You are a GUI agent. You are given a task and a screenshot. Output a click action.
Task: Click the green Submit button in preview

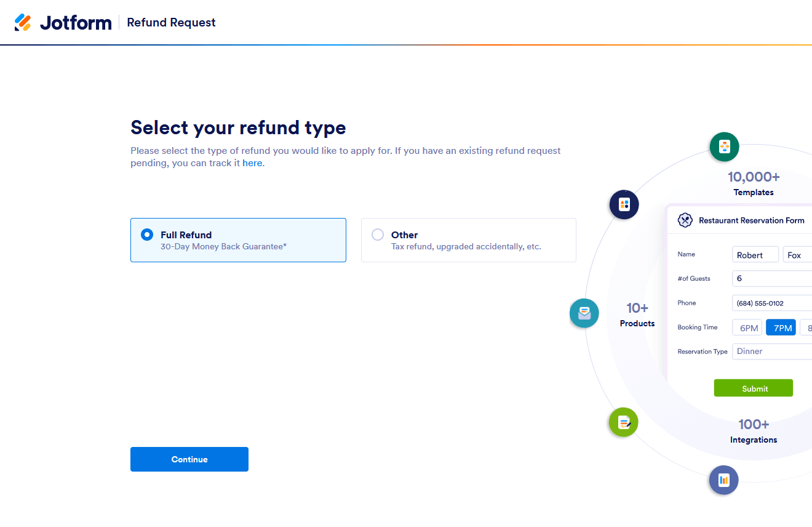pyautogui.click(x=753, y=388)
